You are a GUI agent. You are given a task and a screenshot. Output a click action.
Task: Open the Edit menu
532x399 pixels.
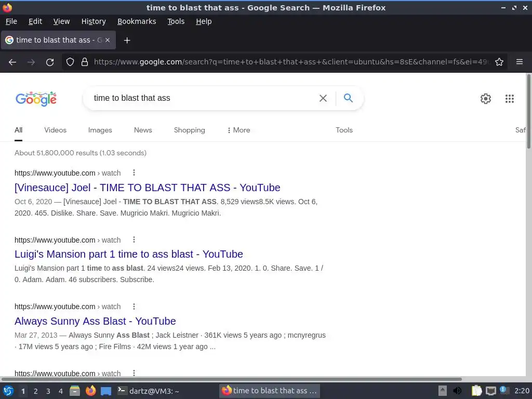pyautogui.click(x=35, y=21)
